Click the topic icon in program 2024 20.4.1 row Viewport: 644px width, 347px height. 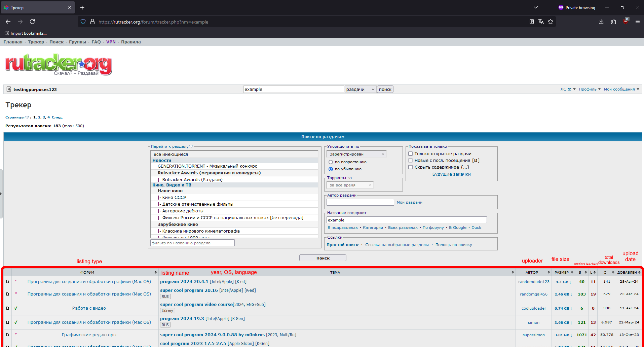7,282
